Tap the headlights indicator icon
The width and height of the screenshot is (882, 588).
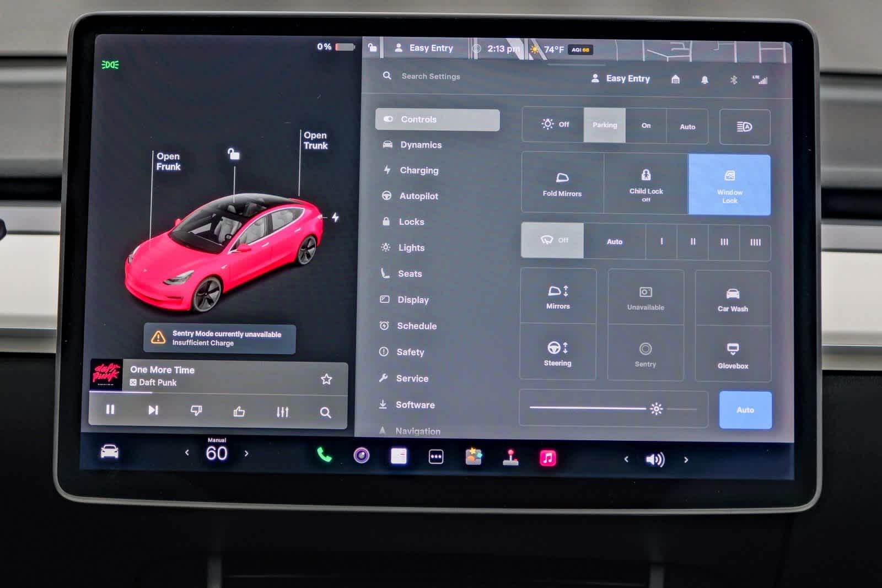(x=110, y=64)
